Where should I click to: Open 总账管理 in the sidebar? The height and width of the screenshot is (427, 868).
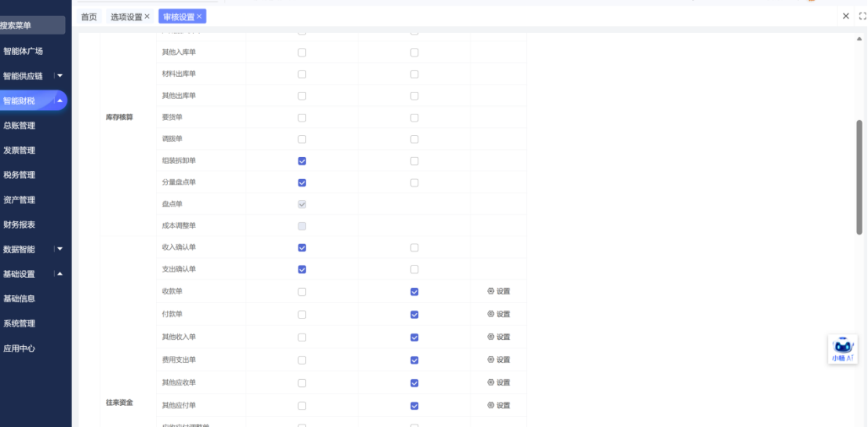(x=19, y=126)
